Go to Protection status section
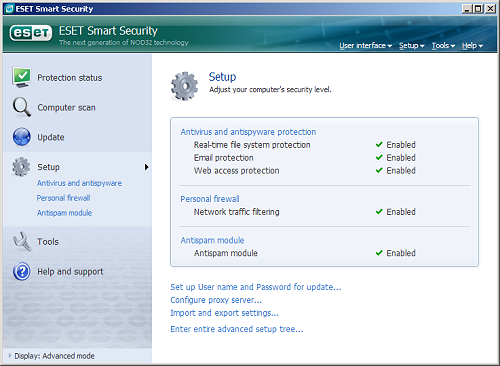 coord(70,78)
